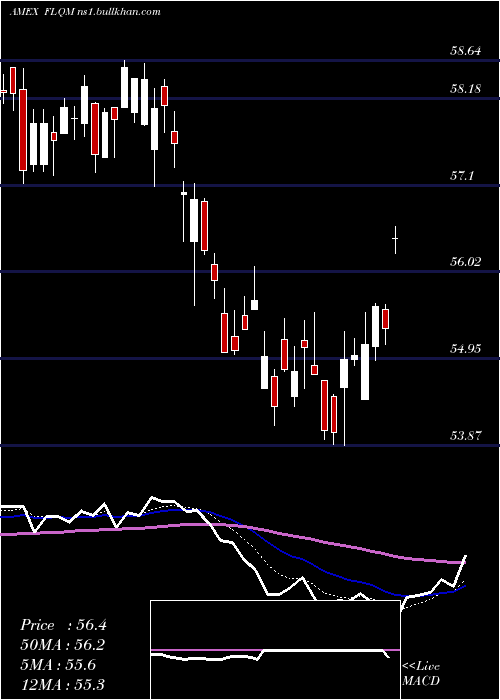Click the 50MA : 56.2 readout

point(63,645)
